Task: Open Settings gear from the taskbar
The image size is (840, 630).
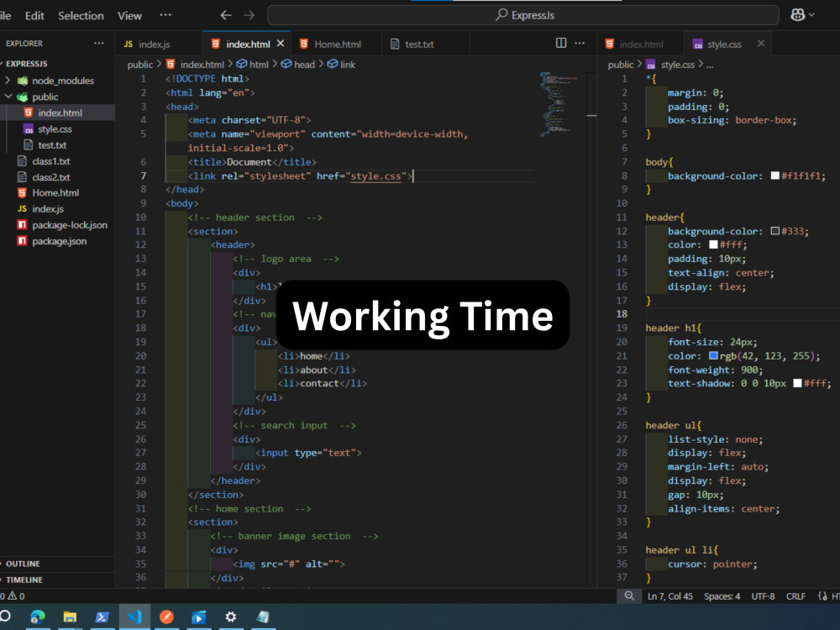Action: (x=231, y=617)
